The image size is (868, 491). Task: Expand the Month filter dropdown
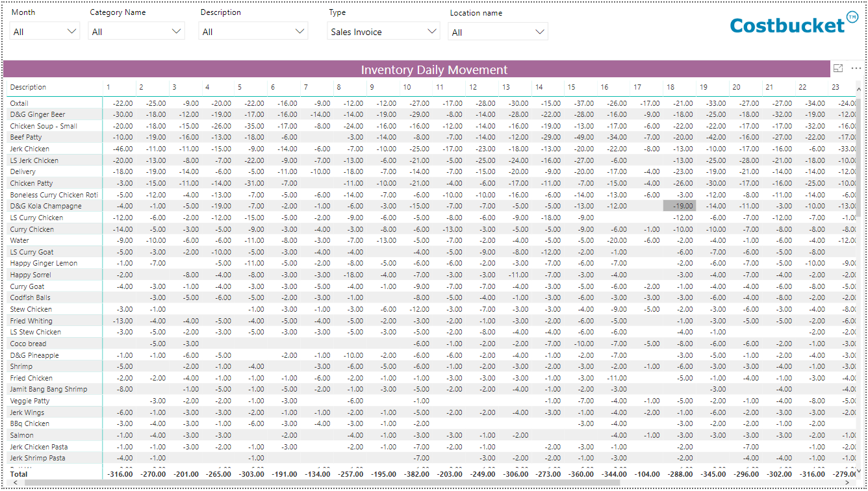point(45,32)
